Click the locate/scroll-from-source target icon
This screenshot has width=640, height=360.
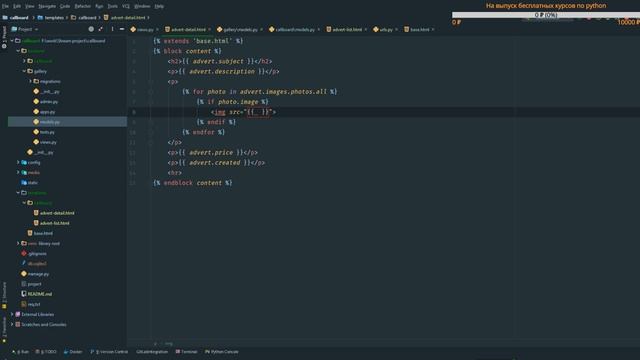(x=91, y=29)
